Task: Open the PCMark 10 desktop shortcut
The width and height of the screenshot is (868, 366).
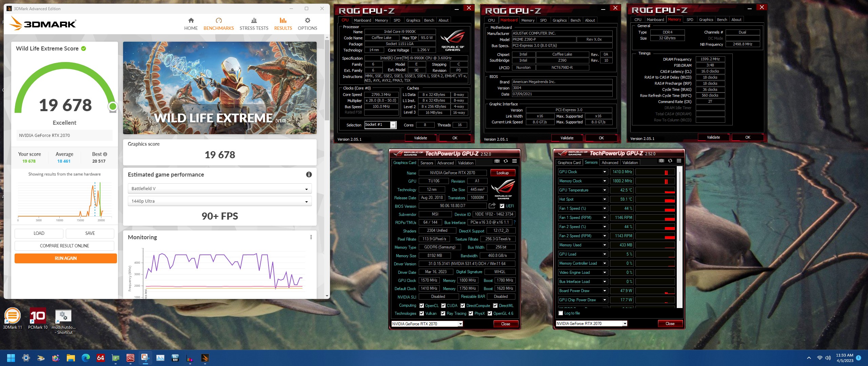Action: 38,319
